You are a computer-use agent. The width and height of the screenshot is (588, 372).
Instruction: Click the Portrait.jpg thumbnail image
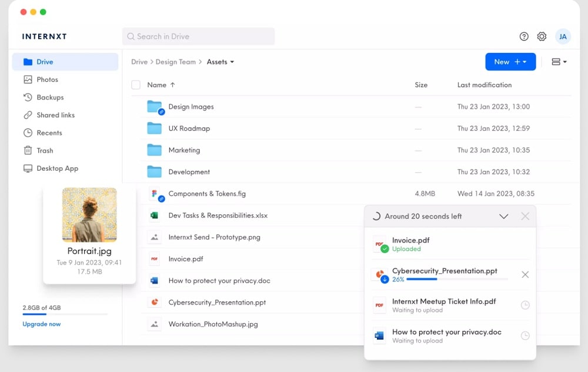(x=89, y=215)
